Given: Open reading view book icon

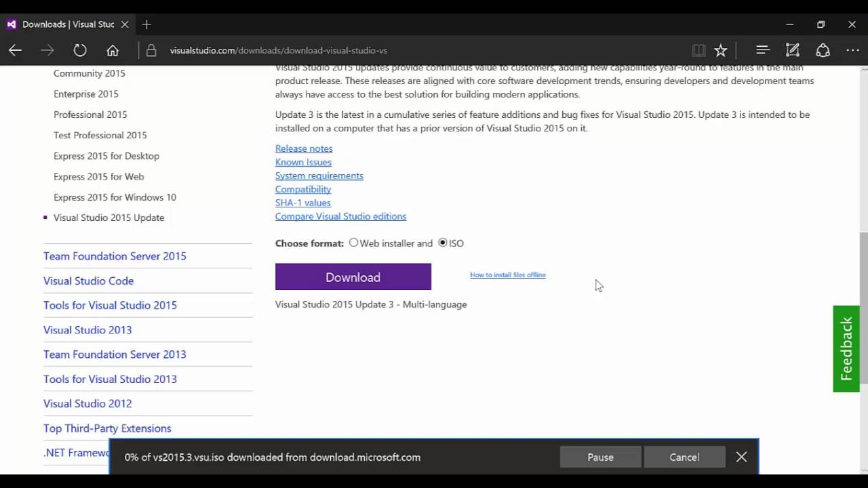Looking at the screenshot, I should pos(698,50).
